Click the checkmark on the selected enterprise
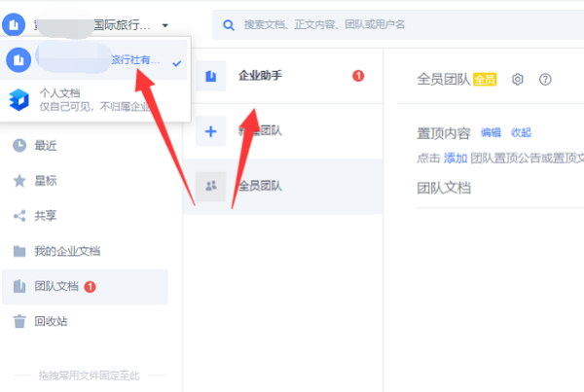 click(177, 63)
